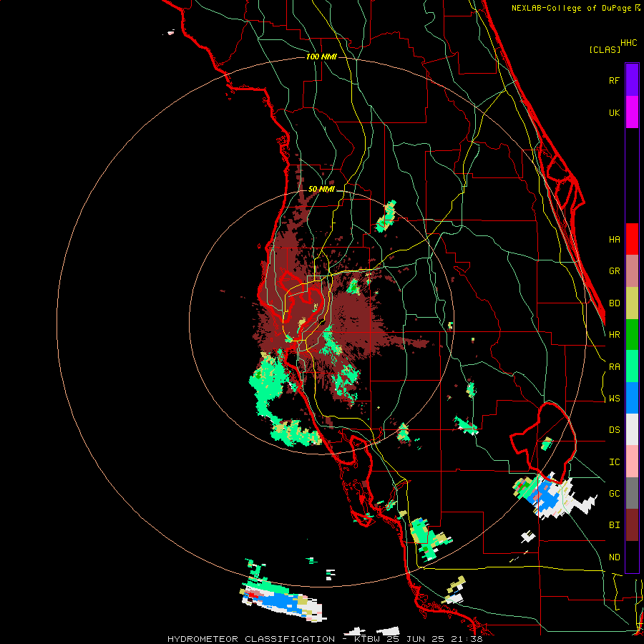Click the dark green HR legend swatch

point(632,335)
